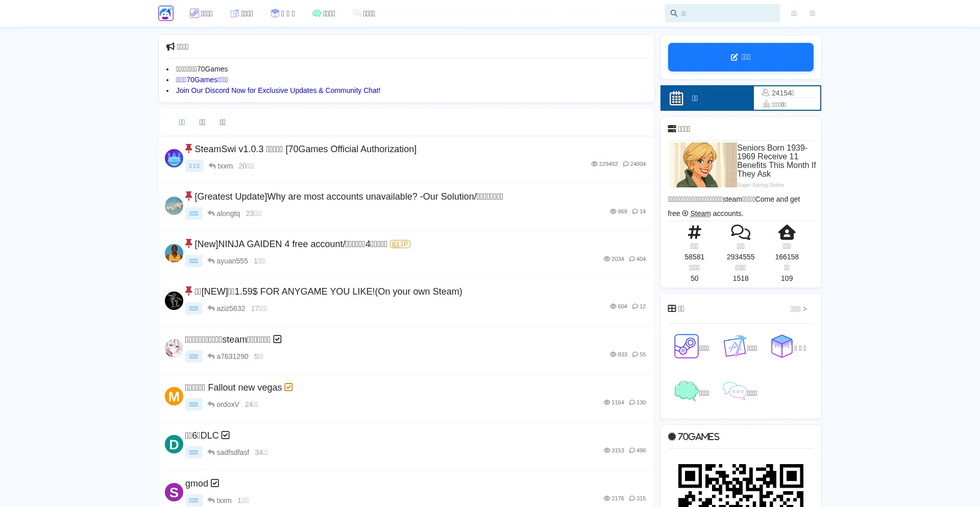The height and width of the screenshot is (507, 980).
Task: Expand the board list with the arrow link
Action: click(x=798, y=309)
